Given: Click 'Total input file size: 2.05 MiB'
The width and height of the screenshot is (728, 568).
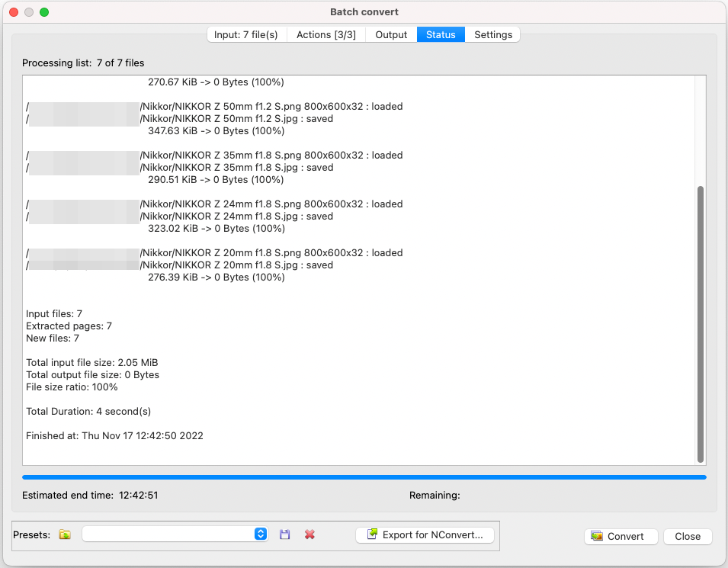Looking at the screenshot, I should tap(92, 363).
